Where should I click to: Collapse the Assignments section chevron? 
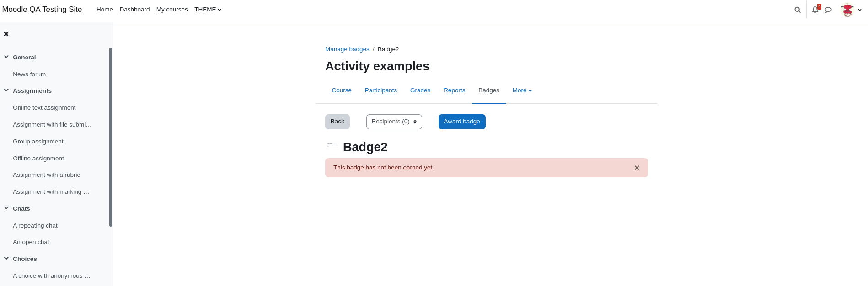tap(6, 90)
